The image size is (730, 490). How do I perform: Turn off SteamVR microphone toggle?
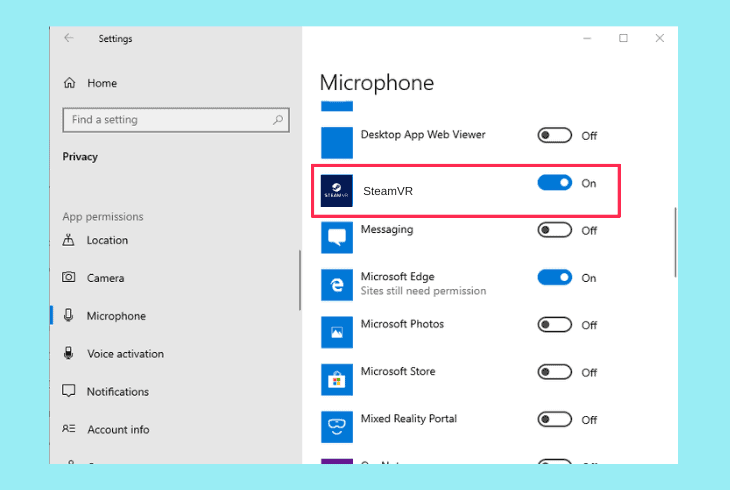click(554, 183)
